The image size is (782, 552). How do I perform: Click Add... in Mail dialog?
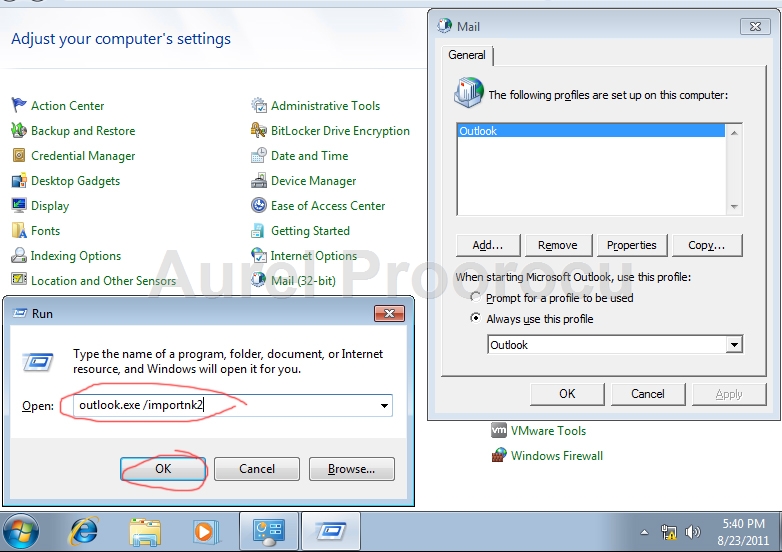point(488,245)
